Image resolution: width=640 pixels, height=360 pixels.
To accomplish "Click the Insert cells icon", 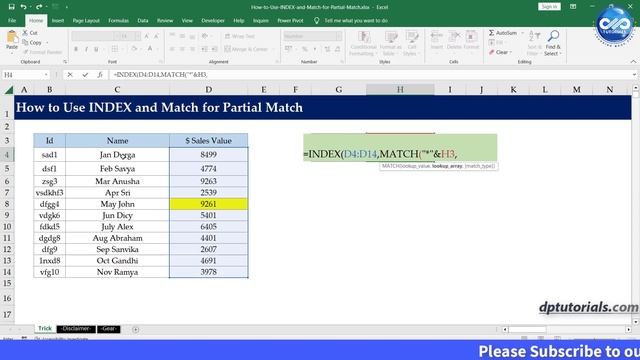I will pos(436,37).
